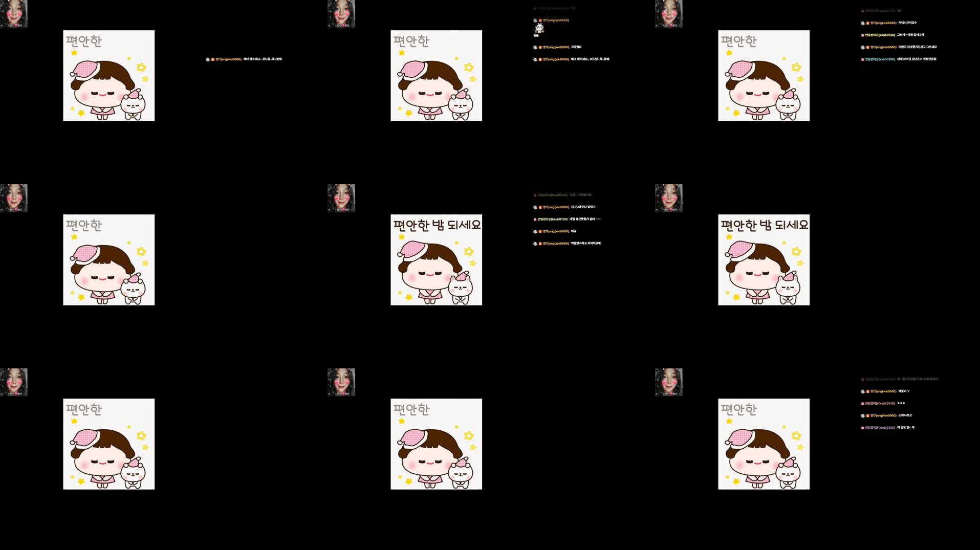Click the username 앤일잡이꾼(ksub0130)
This screenshot has width=980, height=550.
click(881, 35)
